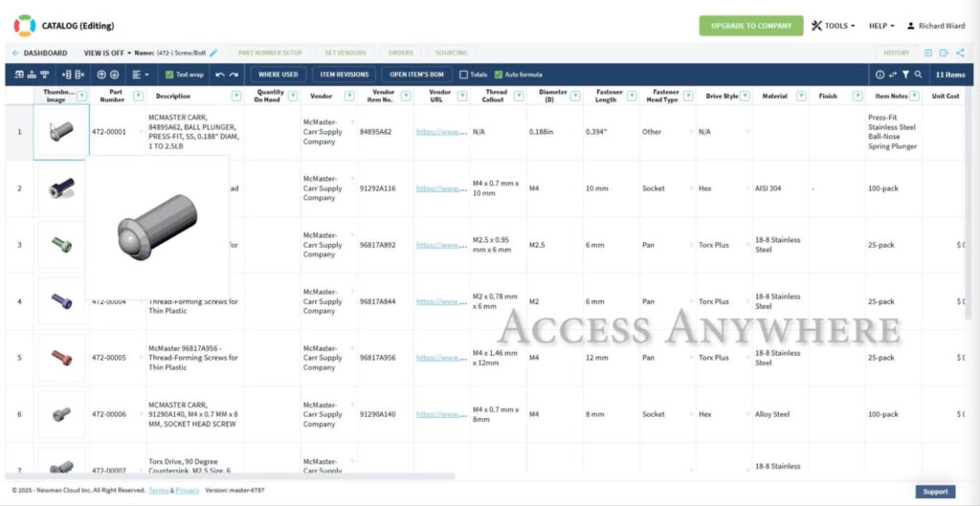Click the import icon beside History
The width and height of the screenshot is (980, 506).
pos(928,54)
